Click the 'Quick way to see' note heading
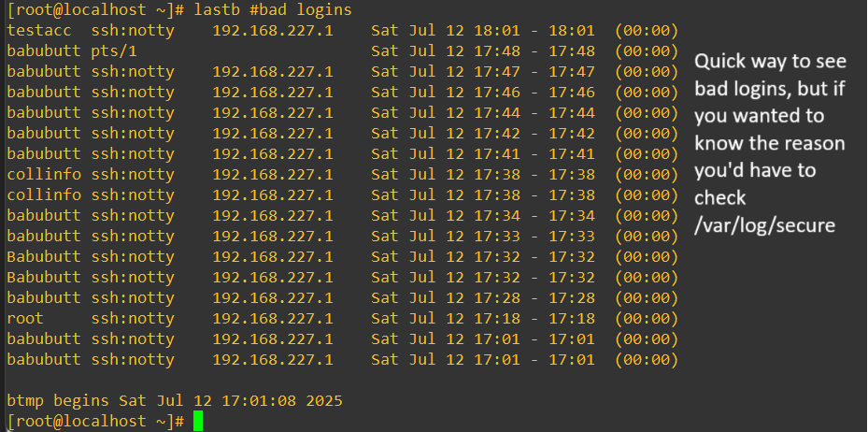 coord(770,62)
